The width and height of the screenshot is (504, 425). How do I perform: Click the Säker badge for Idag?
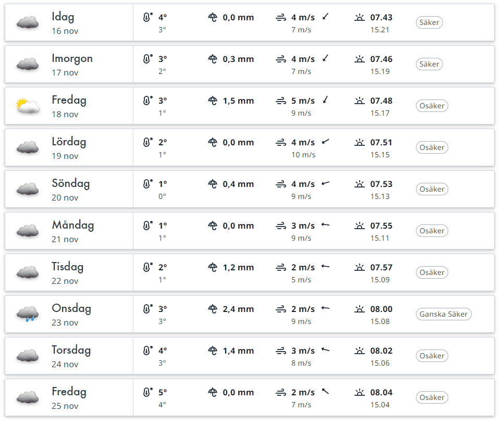(x=429, y=22)
